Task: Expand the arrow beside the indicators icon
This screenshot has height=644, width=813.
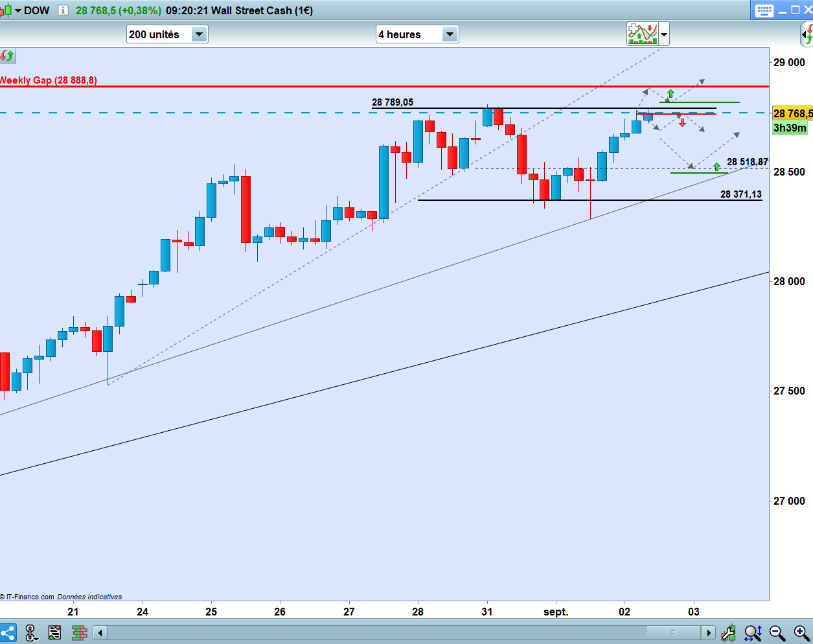Action: pos(664,34)
